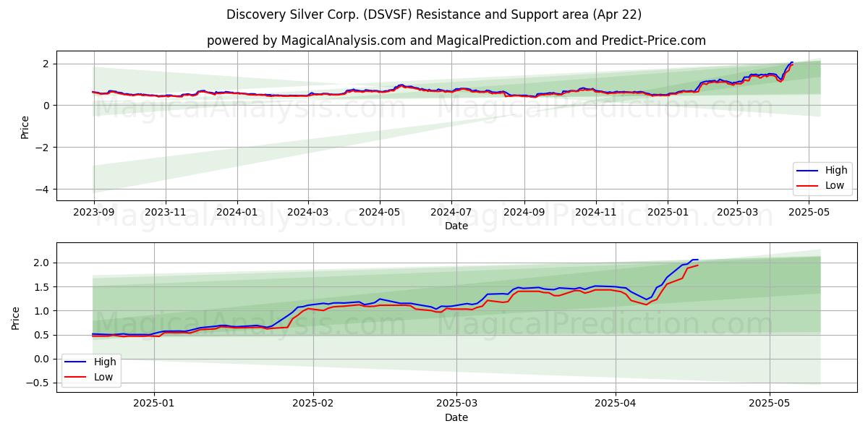This screenshot has height=434, width=868.
Task: Click the '−4' y-axis tick in upper chart
Action: pyautogui.click(x=43, y=190)
